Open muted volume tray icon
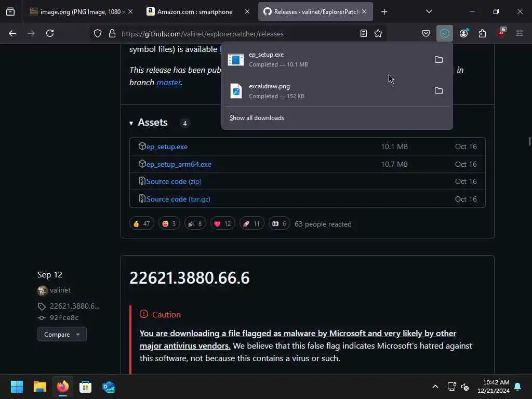Viewport: 532px width, 399px height. [x=465, y=387]
